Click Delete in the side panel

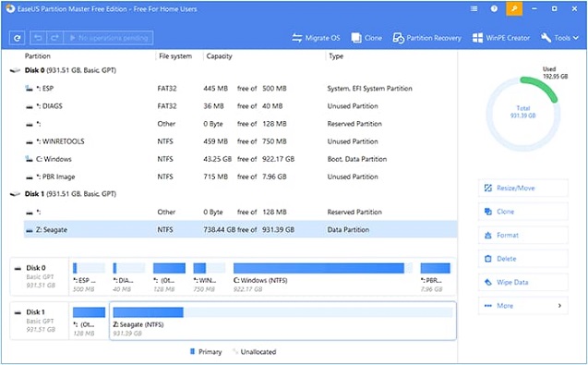pos(523,259)
